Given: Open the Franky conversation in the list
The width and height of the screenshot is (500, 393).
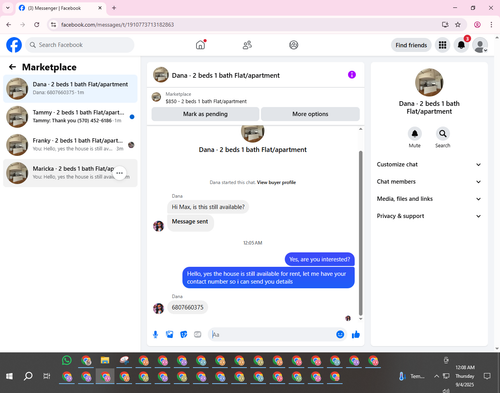Looking at the screenshot, I should point(70,145).
